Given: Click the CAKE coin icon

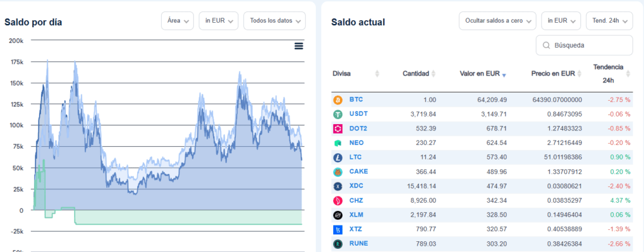Looking at the screenshot, I should [338, 172].
